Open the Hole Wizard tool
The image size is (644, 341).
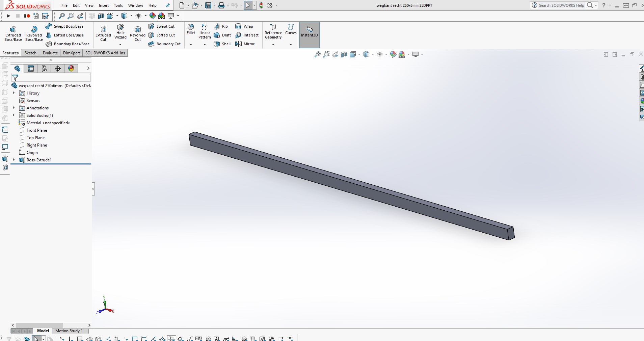pos(120,32)
